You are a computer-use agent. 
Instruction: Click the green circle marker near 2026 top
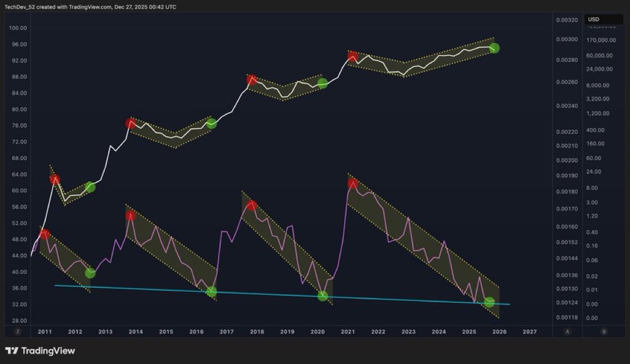click(493, 48)
